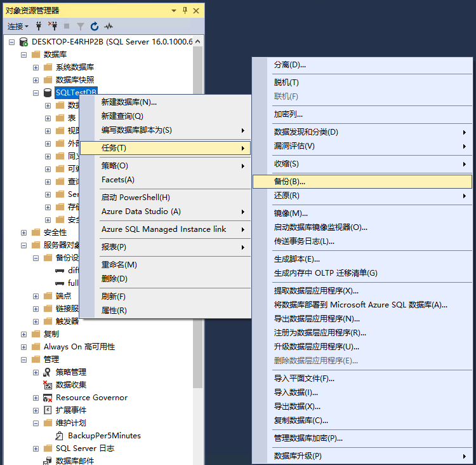Screen dimensions: 476x465
Task: Select the BackupPer5Minutes maintenance plan icon
Action: (x=60, y=436)
